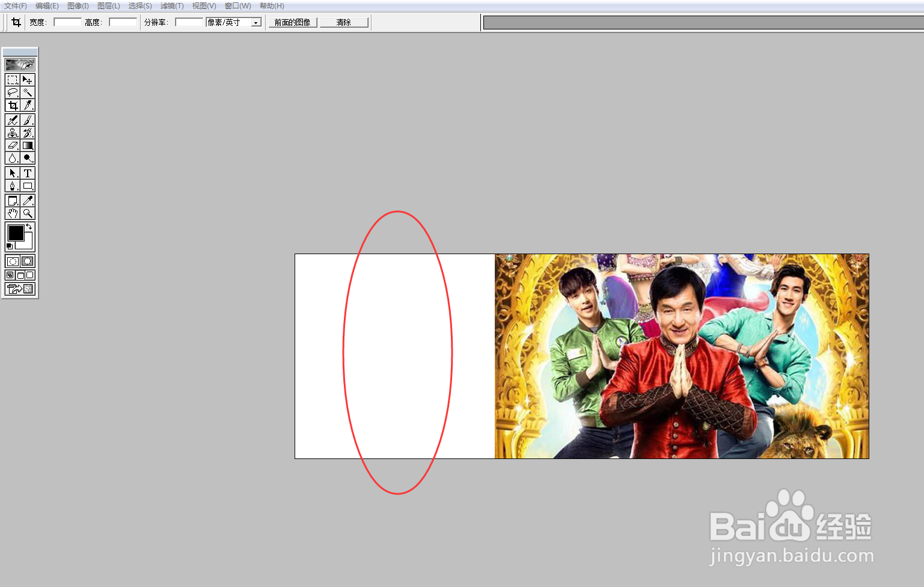Select the Hand tool
The image size is (924, 587).
13,213
